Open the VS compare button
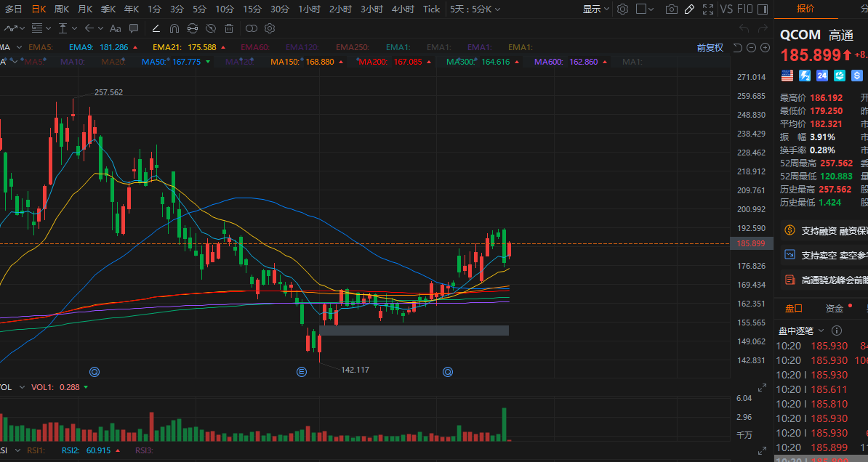The height and width of the screenshot is (462, 868). 726,9
